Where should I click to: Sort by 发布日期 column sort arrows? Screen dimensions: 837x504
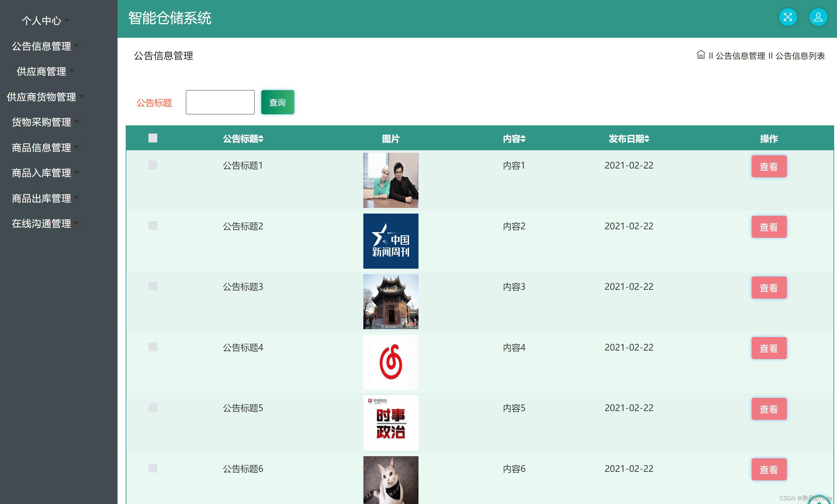[647, 139]
